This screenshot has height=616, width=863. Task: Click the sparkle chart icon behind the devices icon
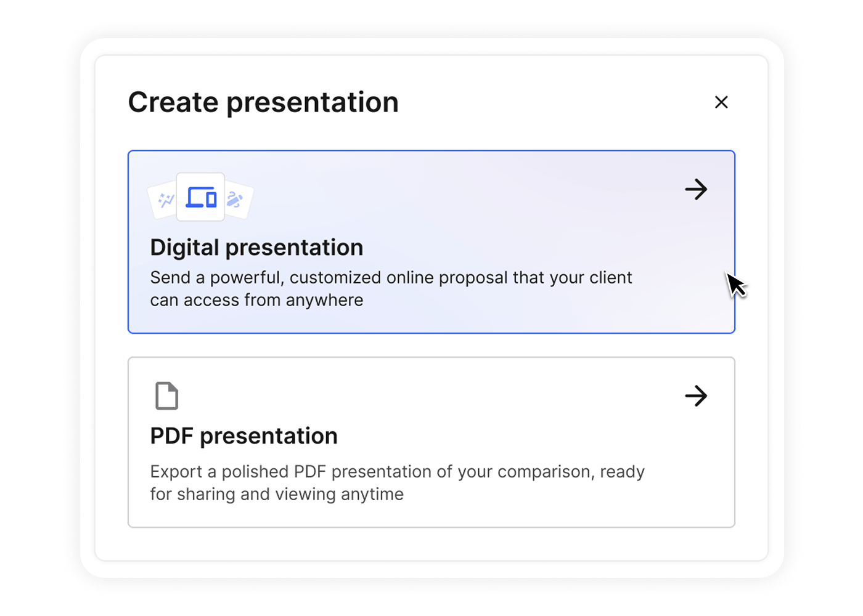(165, 200)
